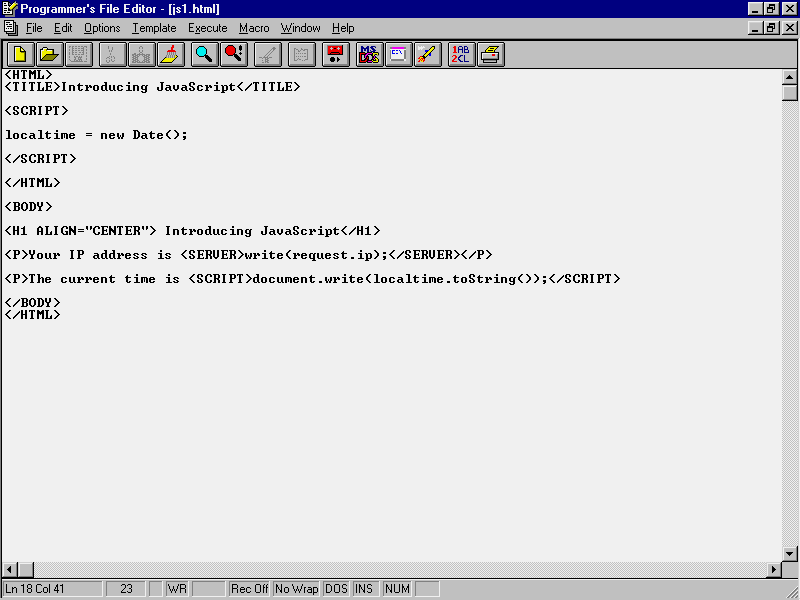Click the Find Next red magnifier icon
Viewport: 800px width, 600px height.
(x=235, y=54)
